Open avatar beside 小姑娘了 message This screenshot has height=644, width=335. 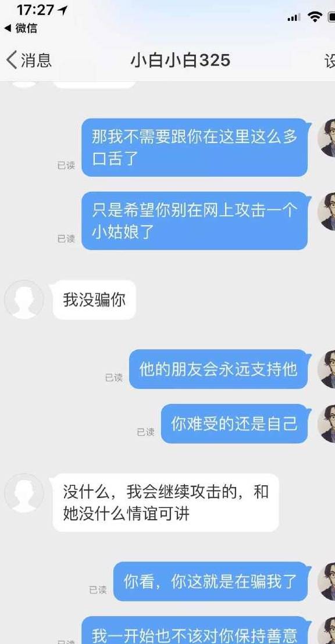click(327, 212)
